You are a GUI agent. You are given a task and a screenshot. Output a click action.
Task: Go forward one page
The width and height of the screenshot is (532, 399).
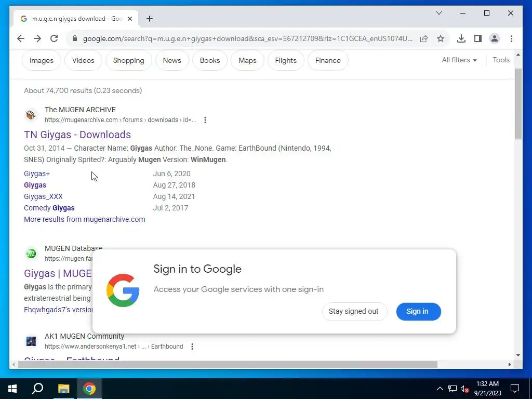coord(37,38)
